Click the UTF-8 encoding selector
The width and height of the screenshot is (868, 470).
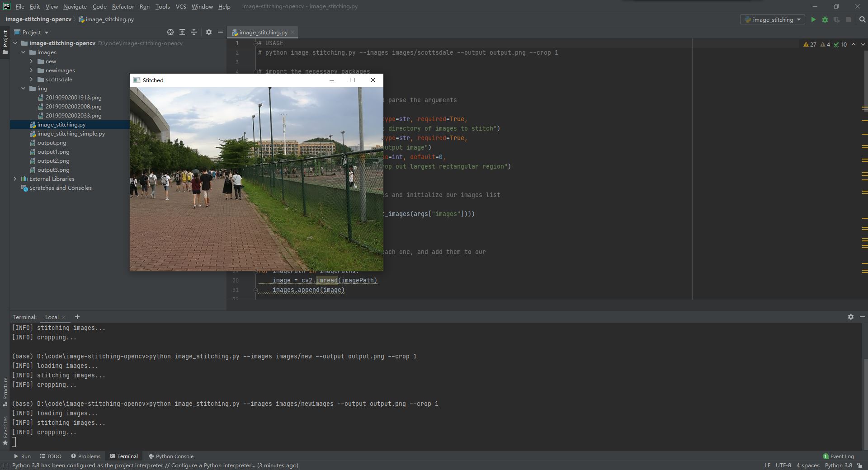(783, 465)
